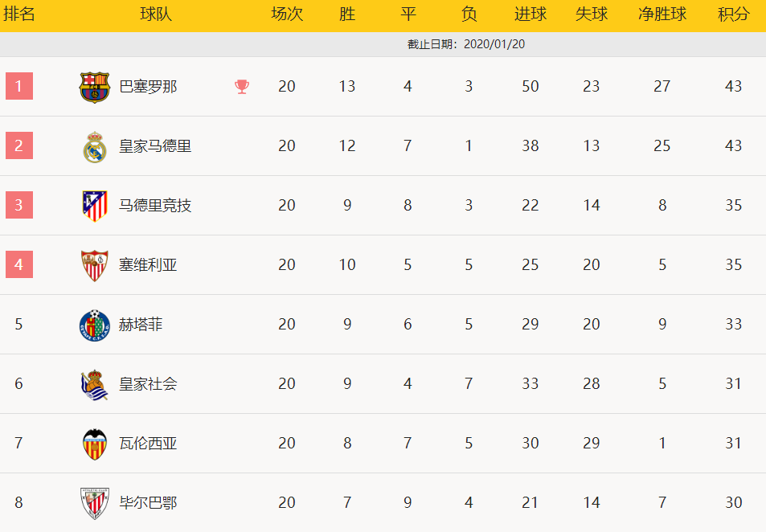Click the red rank 4 badge
The height and width of the screenshot is (532, 766).
pyautogui.click(x=19, y=264)
